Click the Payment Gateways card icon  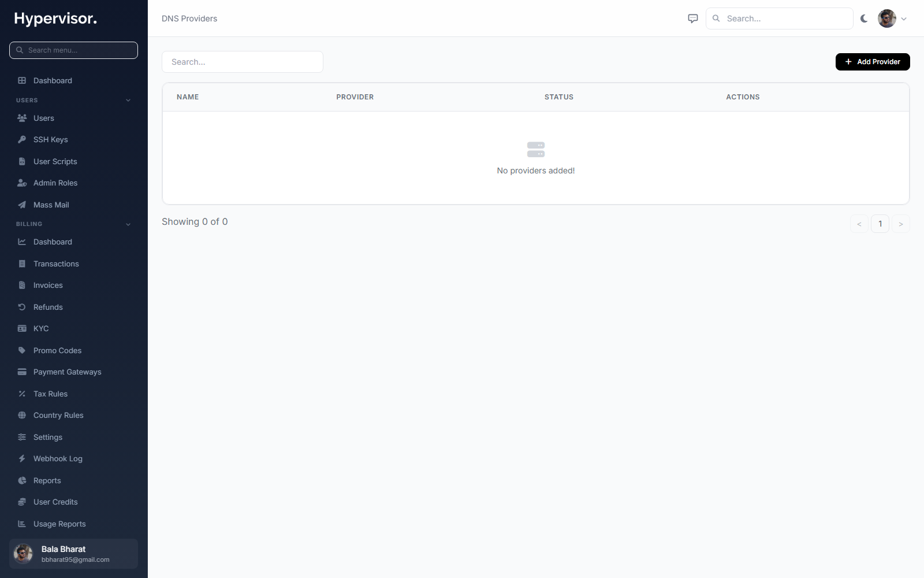[x=22, y=372]
